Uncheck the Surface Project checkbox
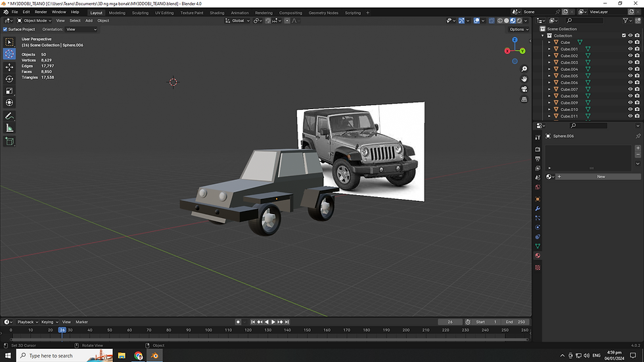The height and width of the screenshot is (362, 644). coord(5,30)
